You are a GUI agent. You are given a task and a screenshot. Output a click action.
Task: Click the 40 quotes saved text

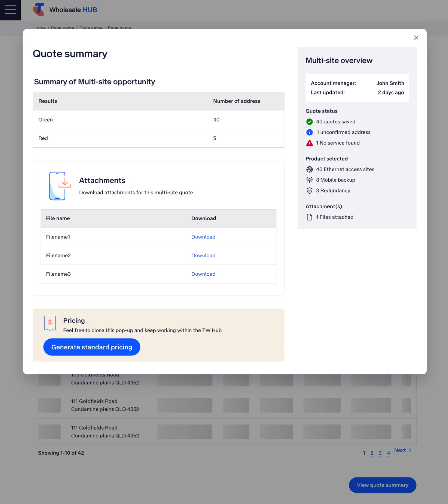335,122
